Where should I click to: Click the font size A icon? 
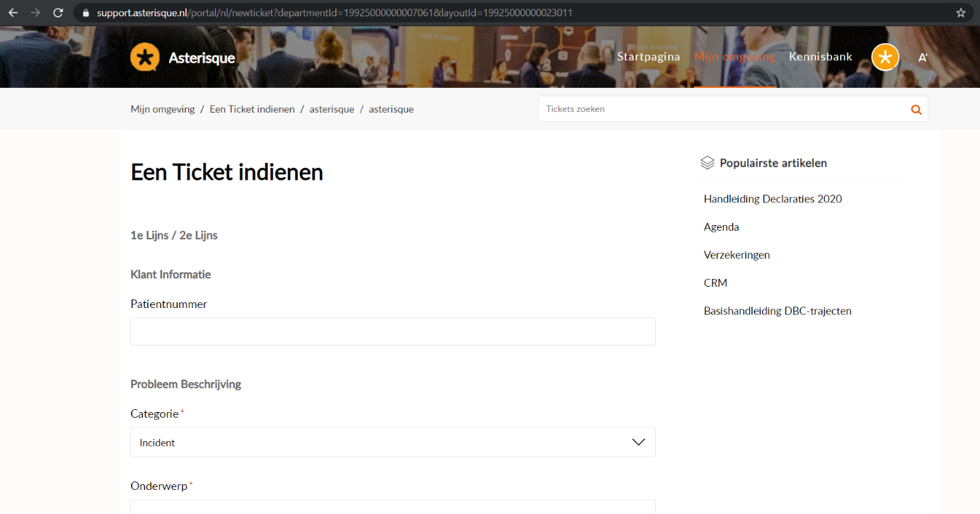point(923,57)
